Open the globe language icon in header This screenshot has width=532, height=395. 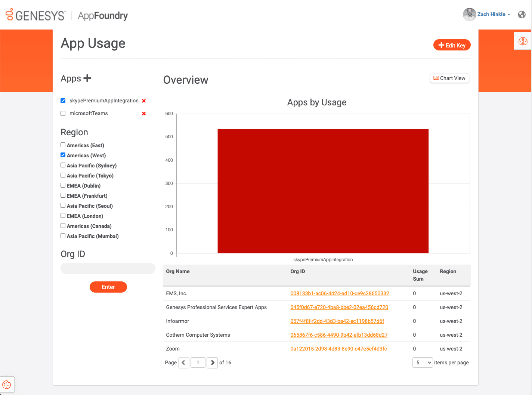coord(522,15)
